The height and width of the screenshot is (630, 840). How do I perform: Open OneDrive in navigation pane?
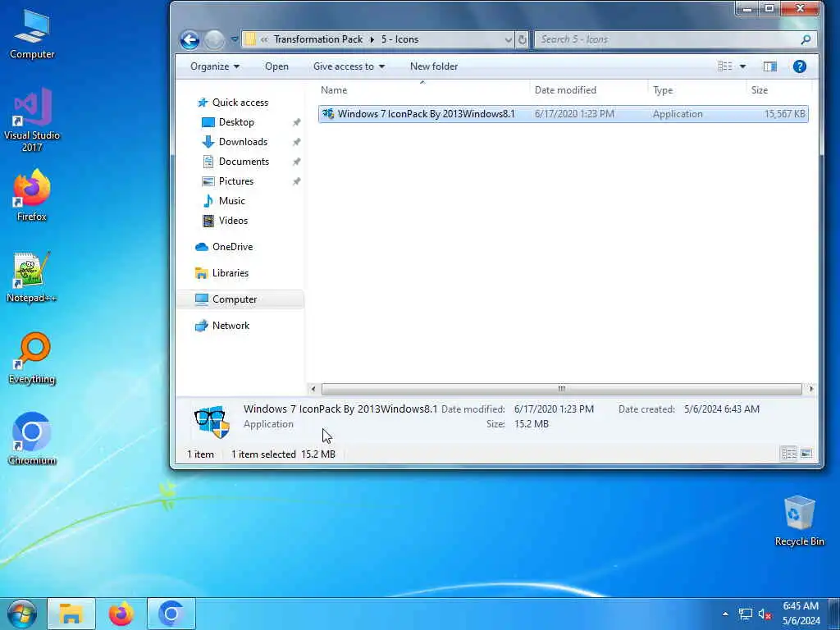[232, 247]
